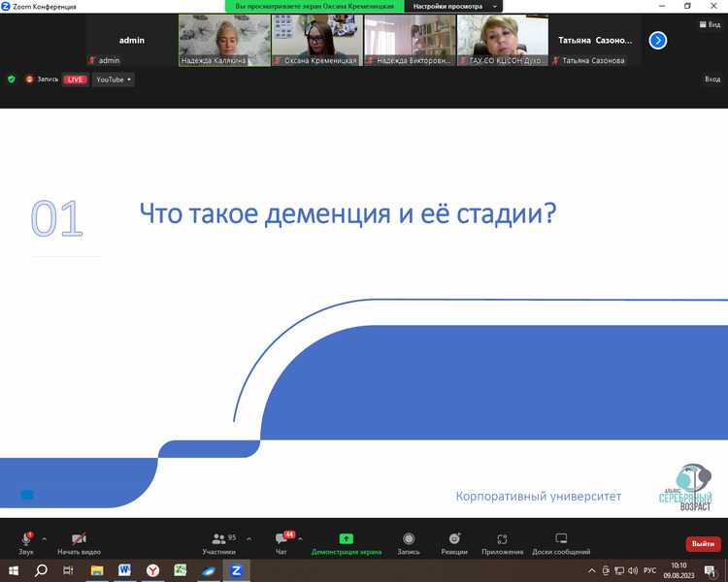Click the green Демонстрация экрана icon
Screen dimensions: 728x582
tap(347, 539)
